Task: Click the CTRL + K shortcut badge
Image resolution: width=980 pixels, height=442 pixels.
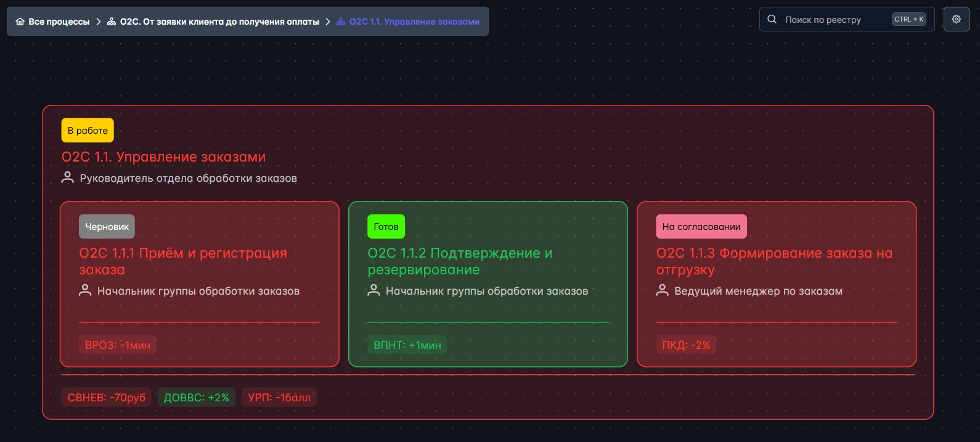Action: tap(909, 19)
